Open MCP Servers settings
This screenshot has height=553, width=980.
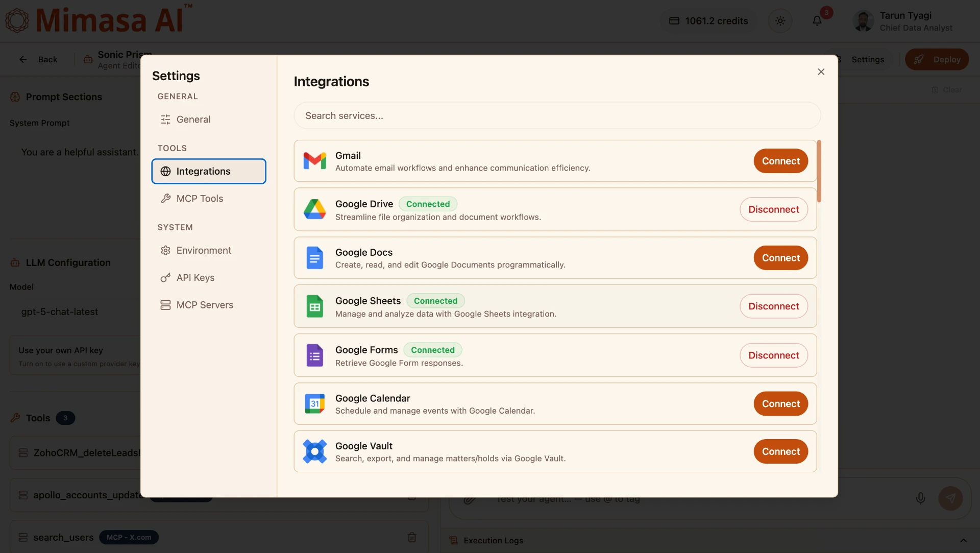209,305
